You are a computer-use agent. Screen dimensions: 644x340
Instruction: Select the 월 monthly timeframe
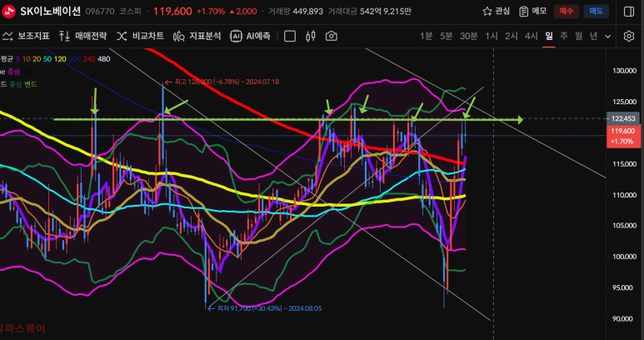tap(579, 36)
